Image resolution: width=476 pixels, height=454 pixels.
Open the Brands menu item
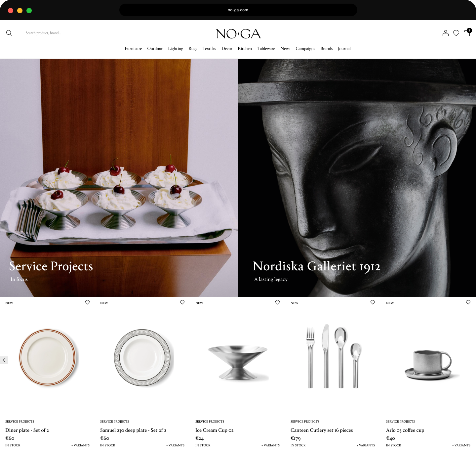pos(326,48)
